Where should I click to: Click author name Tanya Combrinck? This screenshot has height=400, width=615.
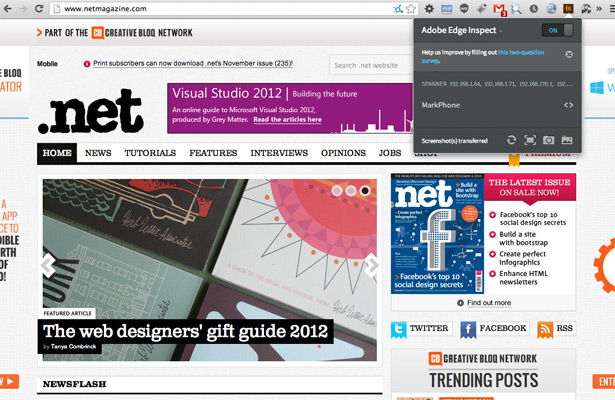[73, 347]
